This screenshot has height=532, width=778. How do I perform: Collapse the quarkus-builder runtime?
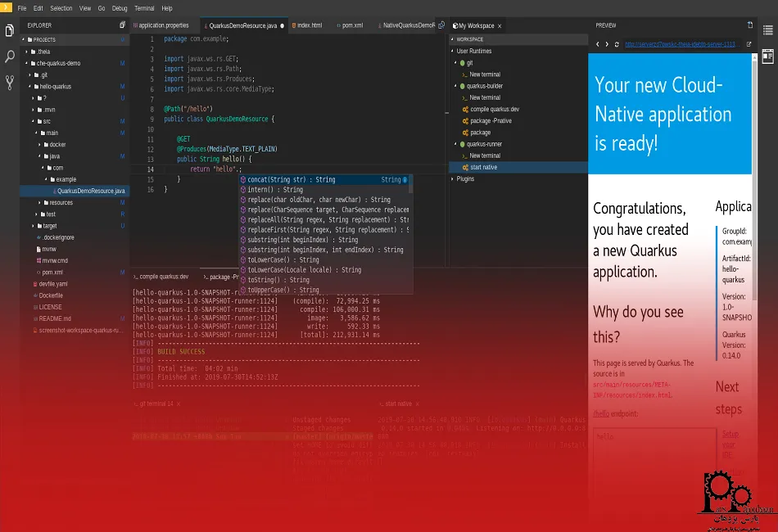(454, 86)
